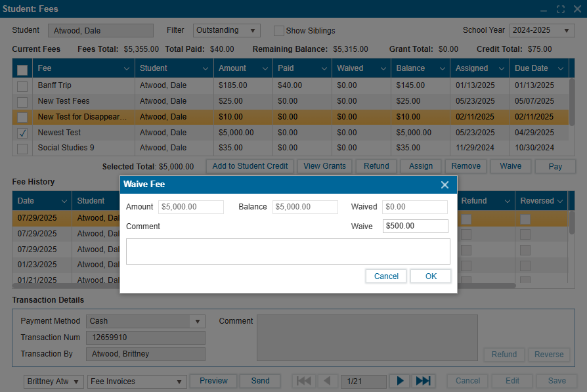Open the Amount column filter chevron

pyautogui.click(x=265, y=68)
